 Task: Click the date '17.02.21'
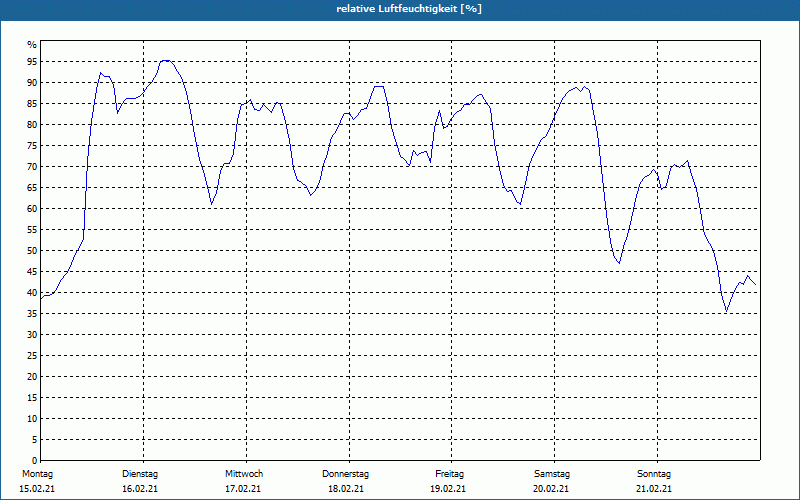243,489
